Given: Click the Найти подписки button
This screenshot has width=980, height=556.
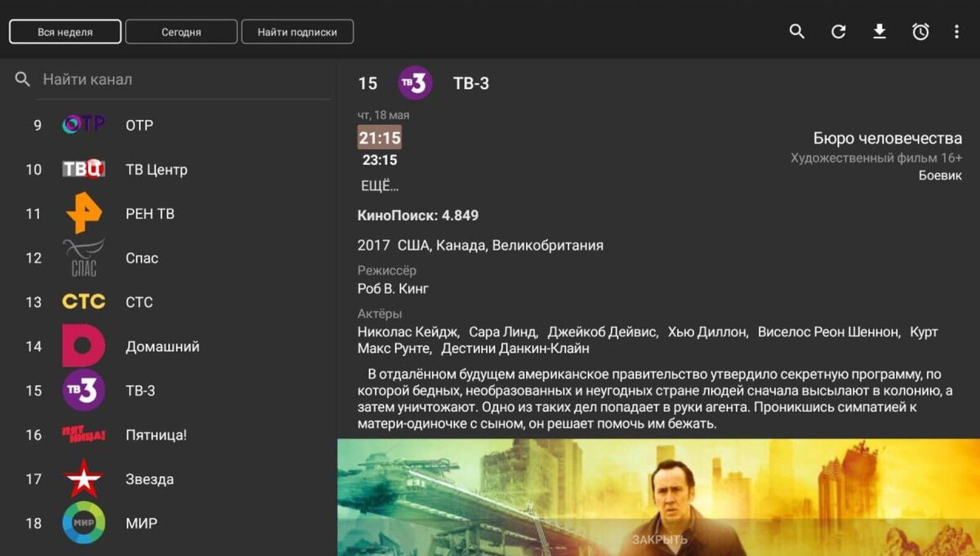Looking at the screenshot, I should [297, 31].
